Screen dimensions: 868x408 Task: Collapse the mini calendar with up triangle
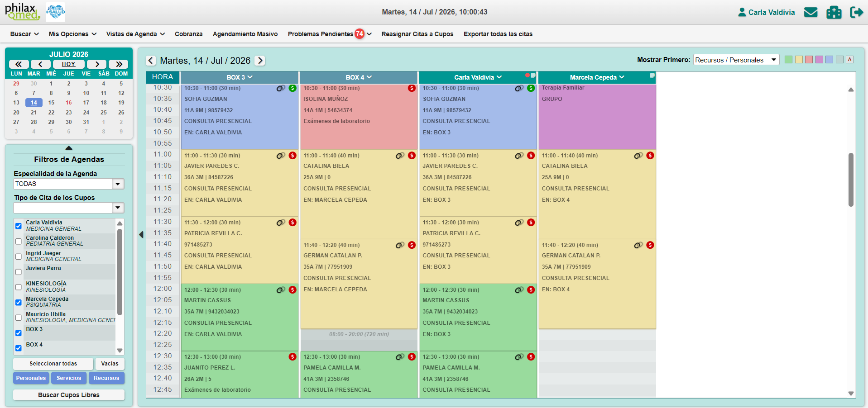(69, 148)
